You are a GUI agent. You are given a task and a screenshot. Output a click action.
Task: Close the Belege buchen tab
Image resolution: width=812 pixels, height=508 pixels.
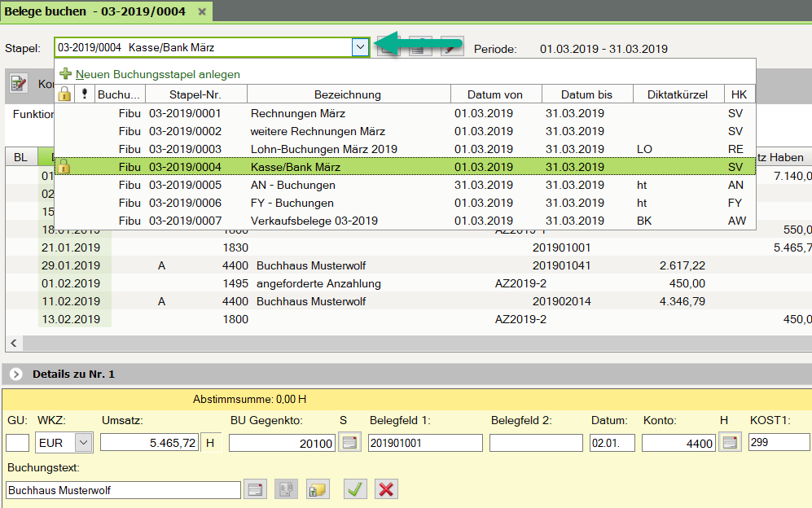pyautogui.click(x=202, y=11)
